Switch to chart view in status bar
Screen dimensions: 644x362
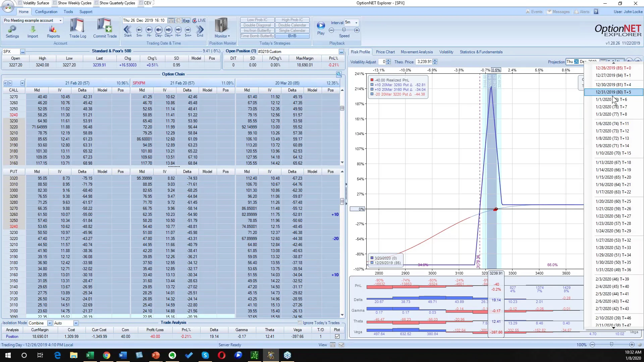(341, 345)
